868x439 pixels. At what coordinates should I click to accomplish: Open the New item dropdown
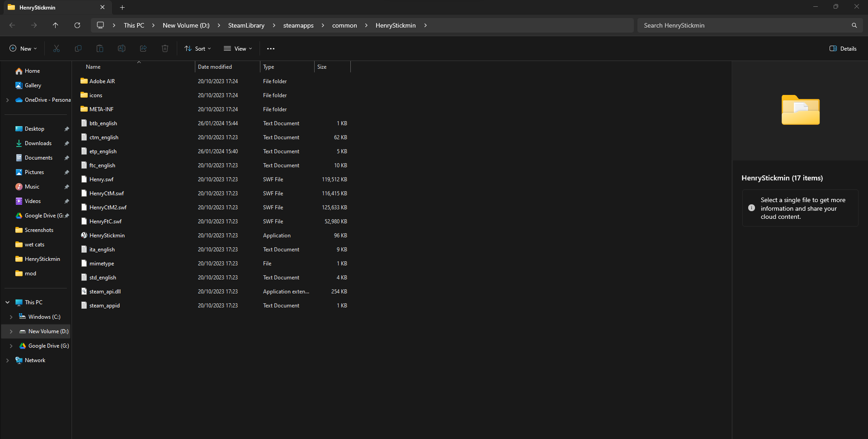point(23,48)
